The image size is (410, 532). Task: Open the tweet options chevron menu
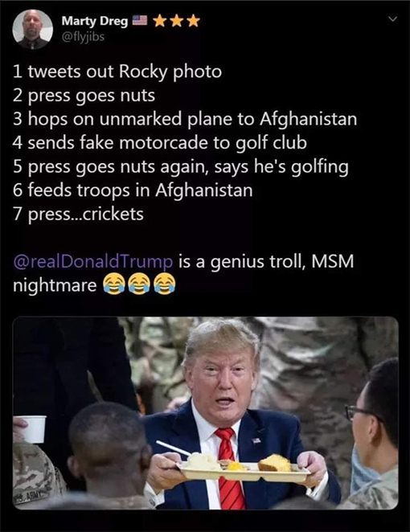point(392,19)
